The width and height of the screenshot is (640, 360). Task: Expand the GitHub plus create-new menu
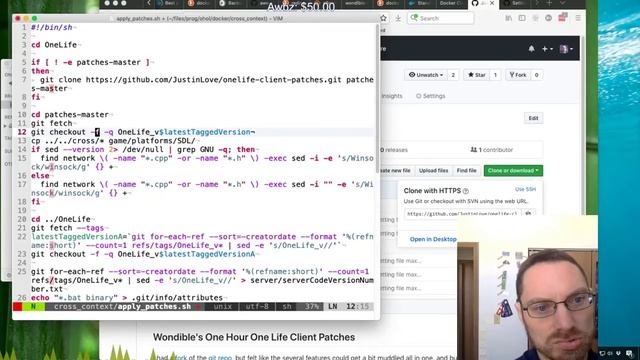point(547,49)
